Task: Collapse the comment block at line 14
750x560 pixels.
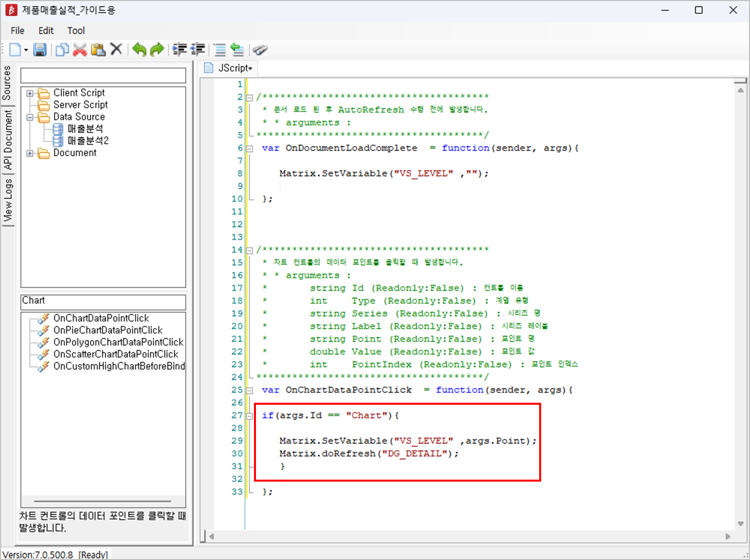Action: [x=250, y=250]
